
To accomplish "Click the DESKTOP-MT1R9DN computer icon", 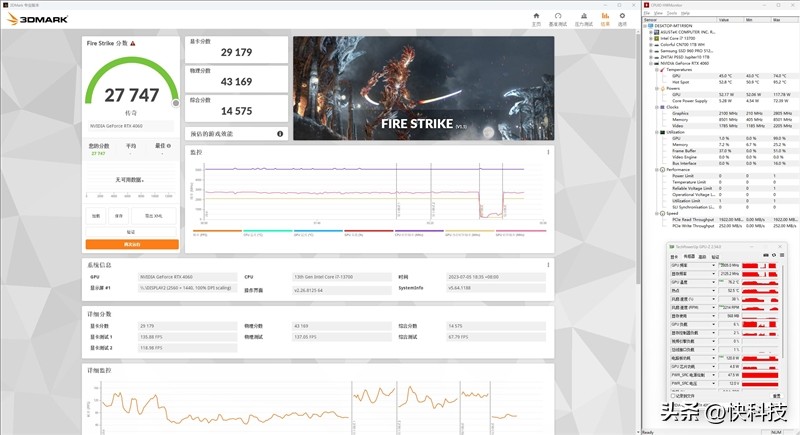I will (x=651, y=25).
